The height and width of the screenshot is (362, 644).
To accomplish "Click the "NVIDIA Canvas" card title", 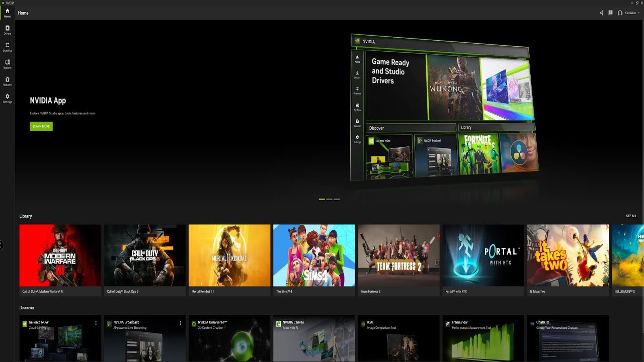I will pos(293,322).
